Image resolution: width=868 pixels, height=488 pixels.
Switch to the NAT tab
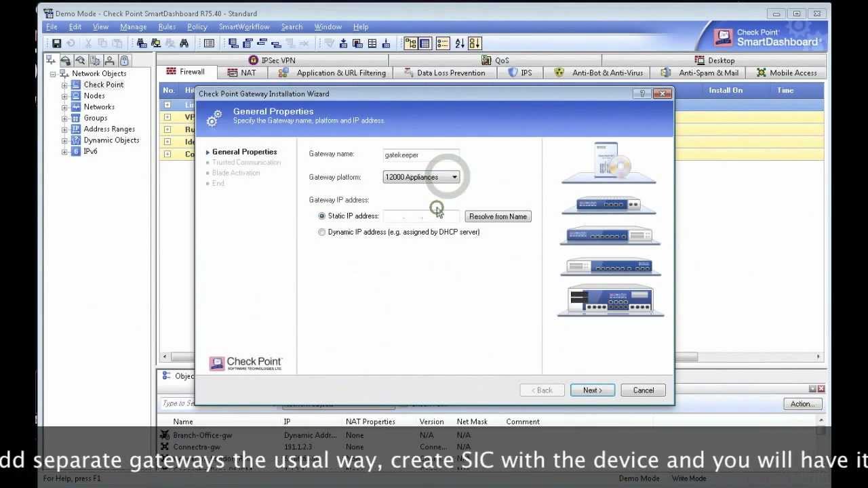click(242, 73)
